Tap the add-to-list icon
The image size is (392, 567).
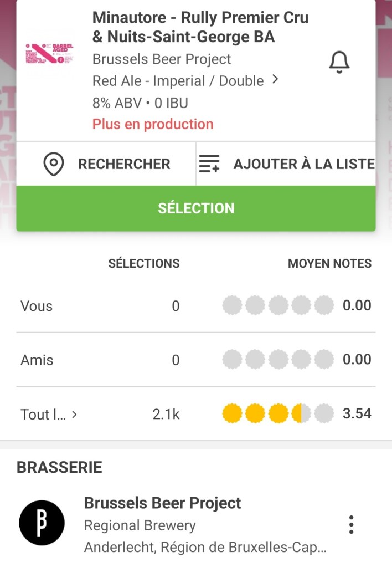pos(209,165)
